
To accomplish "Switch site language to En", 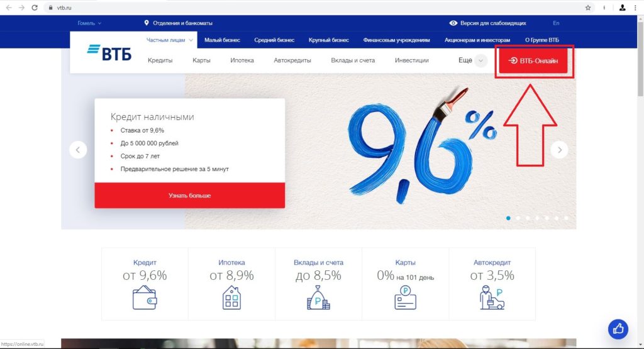I will (556, 23).
